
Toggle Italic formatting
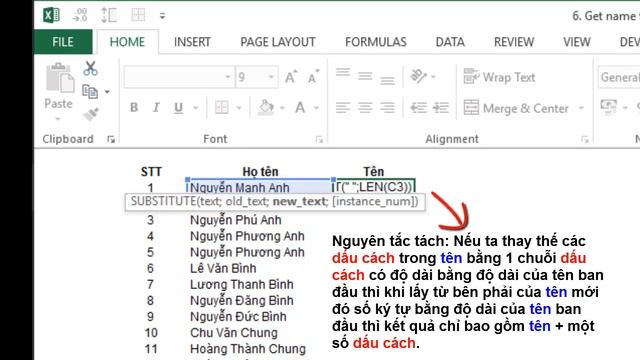click(x=156, y=108)
